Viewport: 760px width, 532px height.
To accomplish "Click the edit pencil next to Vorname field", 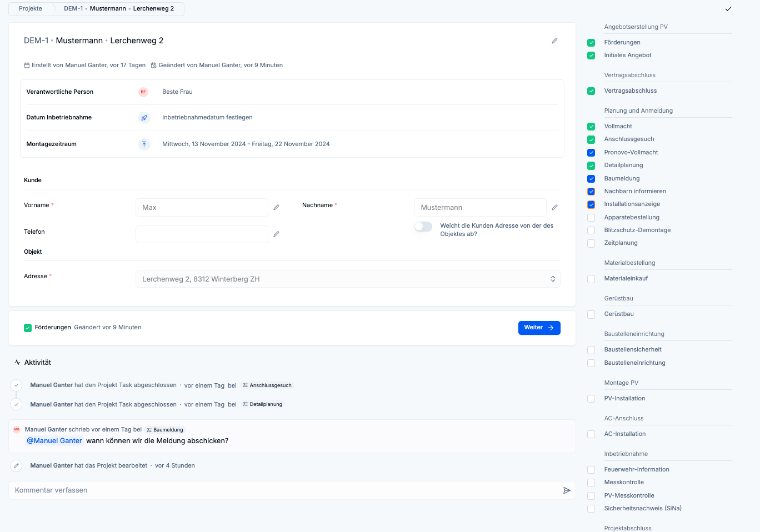I will [x=276, y=207].
